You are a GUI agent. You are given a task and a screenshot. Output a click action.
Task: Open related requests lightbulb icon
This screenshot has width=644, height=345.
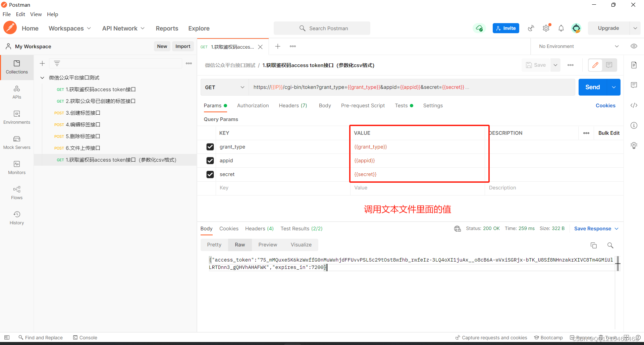click(634, 146)
